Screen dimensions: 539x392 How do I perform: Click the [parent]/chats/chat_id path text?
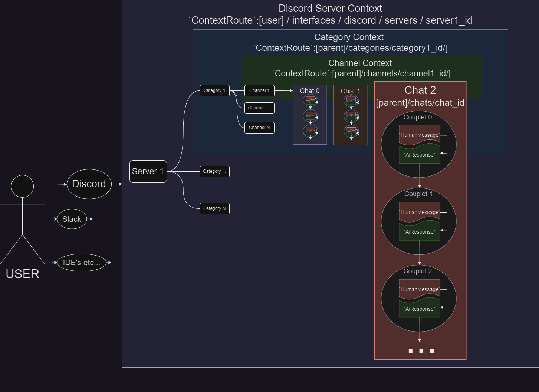pos(420,103)
